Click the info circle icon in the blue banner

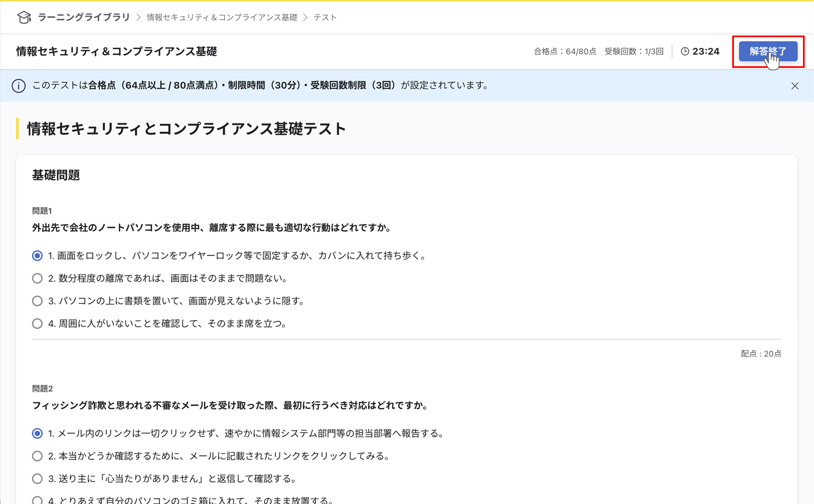click(18, 86)
